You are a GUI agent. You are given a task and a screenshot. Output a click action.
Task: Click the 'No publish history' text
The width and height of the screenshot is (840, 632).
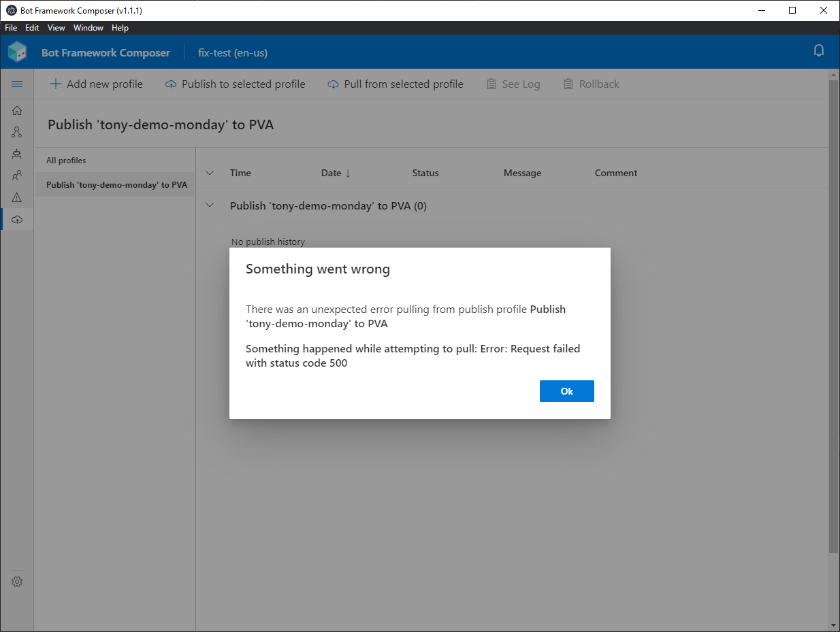(x=268, y=242)
